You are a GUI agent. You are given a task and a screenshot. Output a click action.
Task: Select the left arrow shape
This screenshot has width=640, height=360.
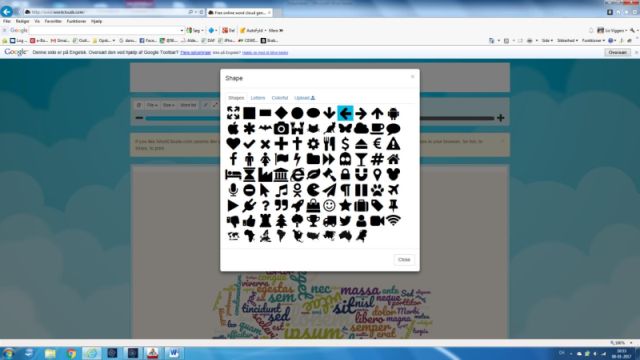pyautogui.click(x=345, y=113)
